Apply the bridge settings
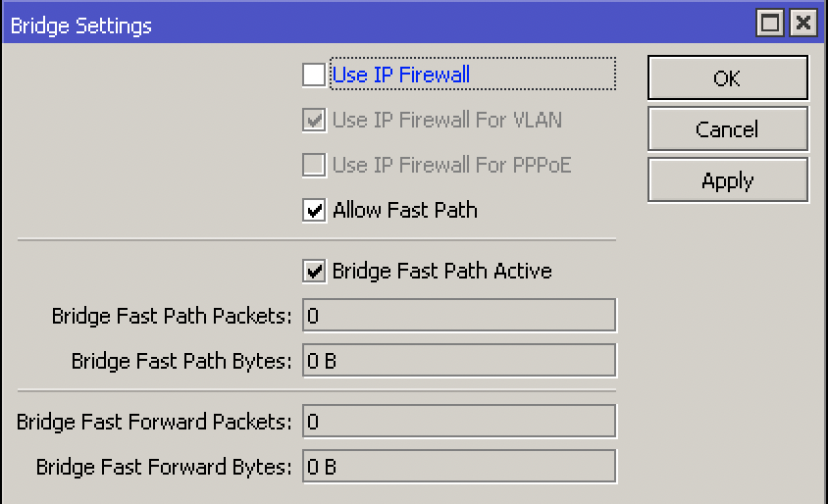Image resolution: width=828 pixels, height=504 pixels. (727, 181)
